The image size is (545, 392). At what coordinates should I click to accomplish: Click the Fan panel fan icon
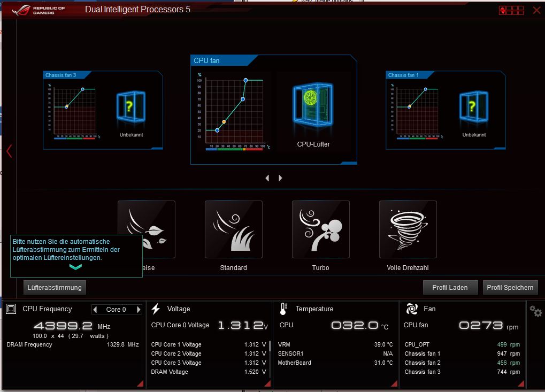(x=412, y=309)
